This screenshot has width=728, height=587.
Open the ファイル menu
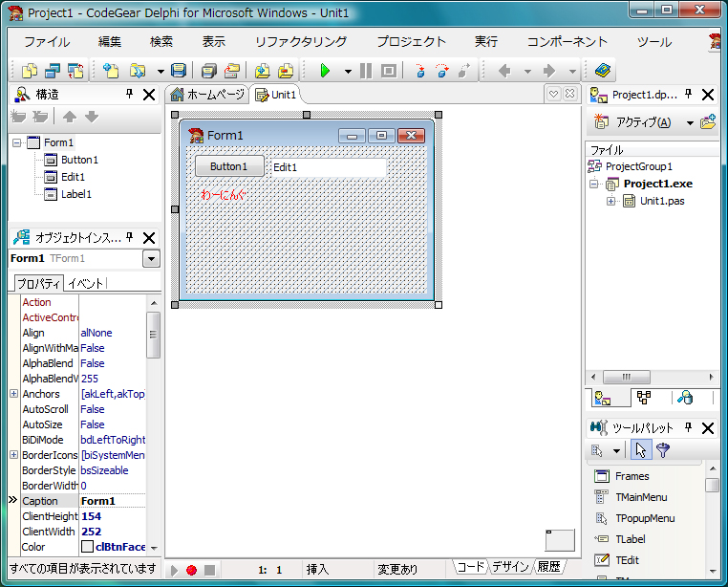tap(47, 42)
